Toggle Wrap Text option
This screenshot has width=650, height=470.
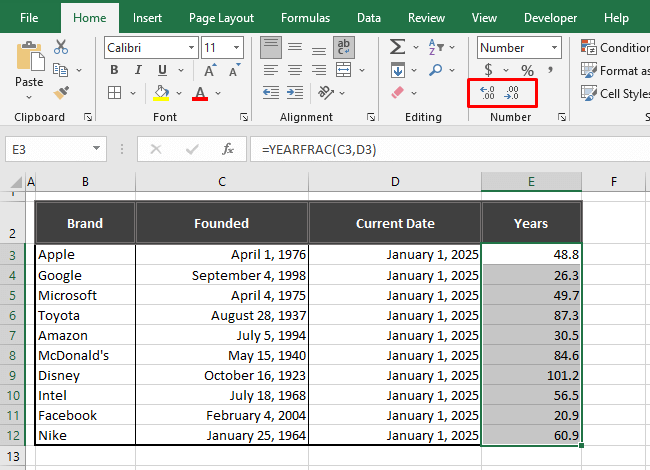pos(344,47)
